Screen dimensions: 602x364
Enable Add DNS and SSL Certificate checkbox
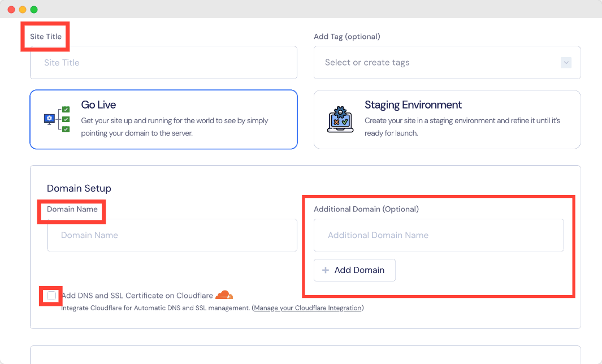[51, 296]
